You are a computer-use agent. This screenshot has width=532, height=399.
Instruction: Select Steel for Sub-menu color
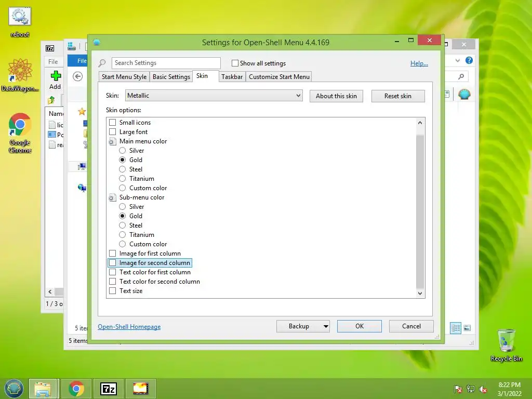123,225
